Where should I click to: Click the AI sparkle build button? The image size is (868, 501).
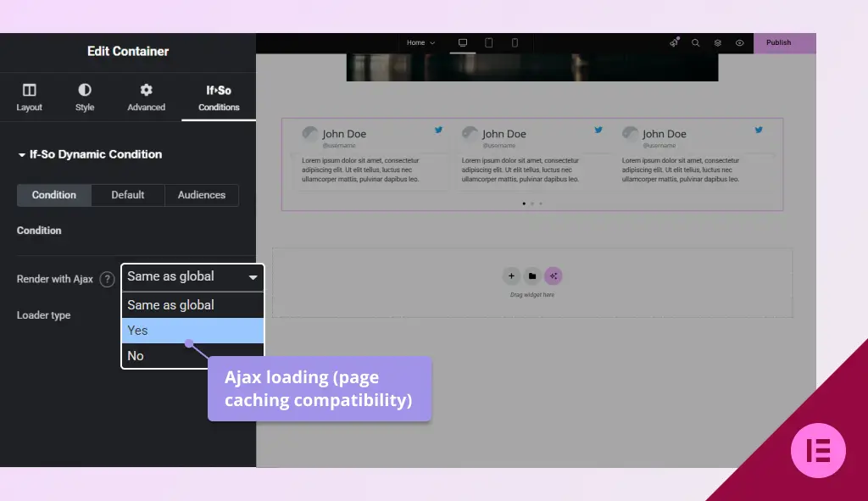[553, 276]
